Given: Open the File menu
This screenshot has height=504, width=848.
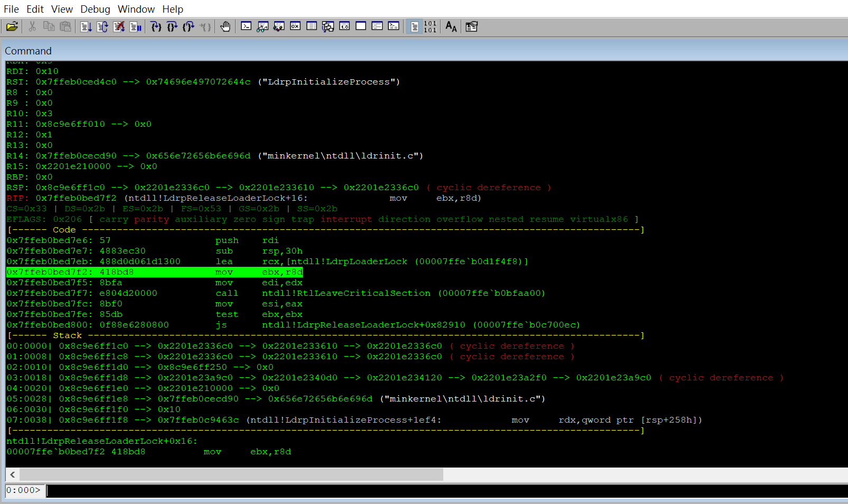Looking at the screenshot, I should tap(11, 9).
